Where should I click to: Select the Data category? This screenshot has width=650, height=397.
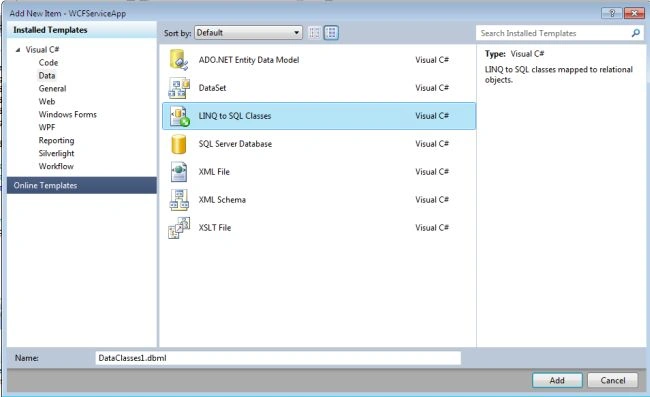click(47, 75)
